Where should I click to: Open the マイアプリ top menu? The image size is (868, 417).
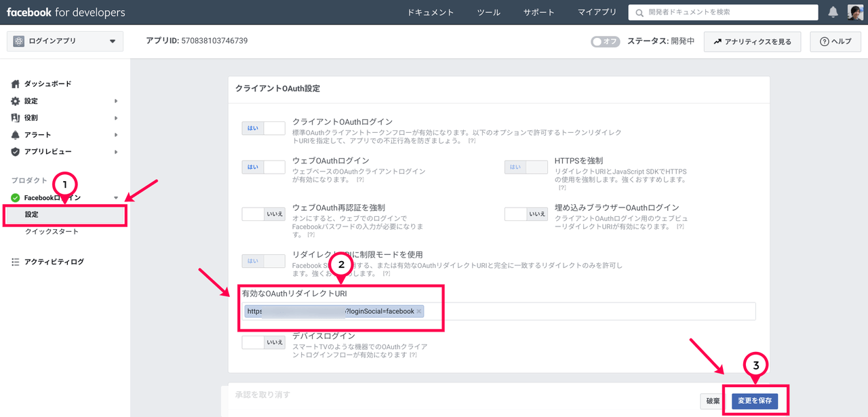pos(597,12)
